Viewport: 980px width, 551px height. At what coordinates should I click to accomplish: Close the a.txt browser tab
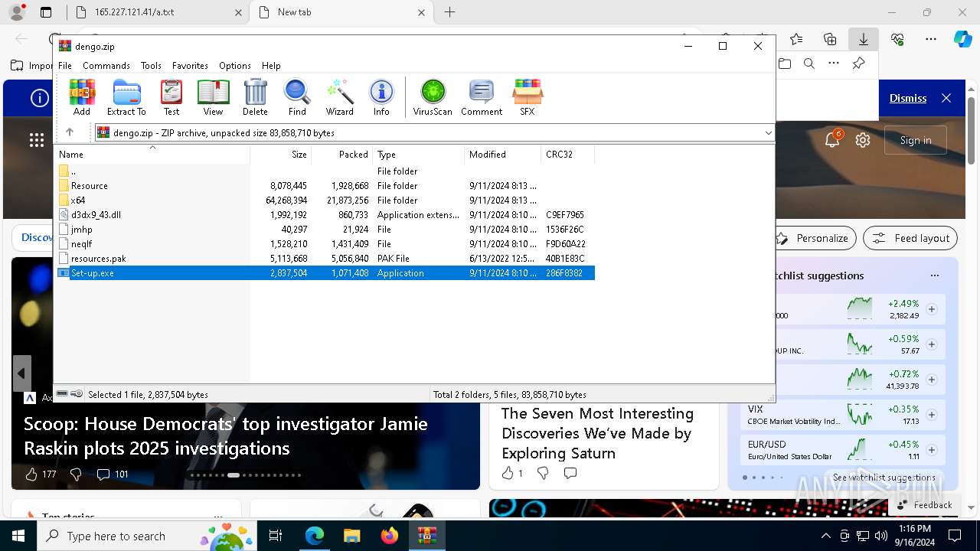pos(238,12)
